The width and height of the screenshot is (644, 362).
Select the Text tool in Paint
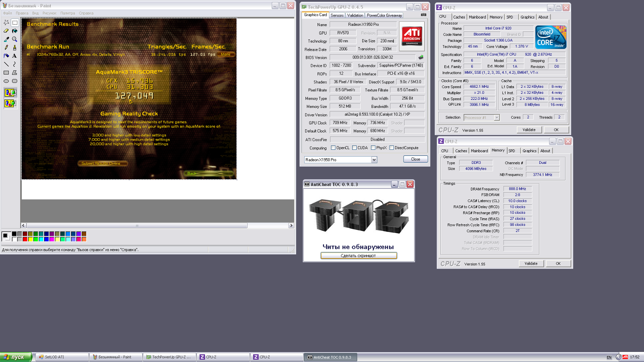(x=14, y=56)
